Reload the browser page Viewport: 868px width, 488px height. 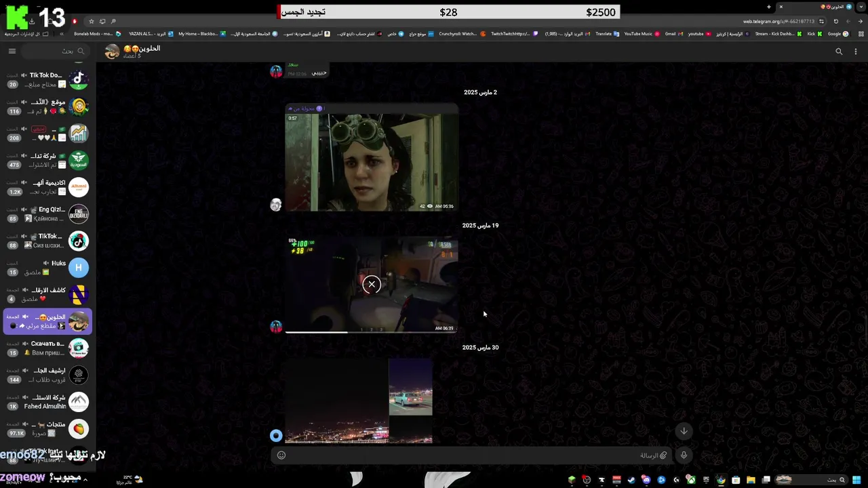[x=835, y=21]
